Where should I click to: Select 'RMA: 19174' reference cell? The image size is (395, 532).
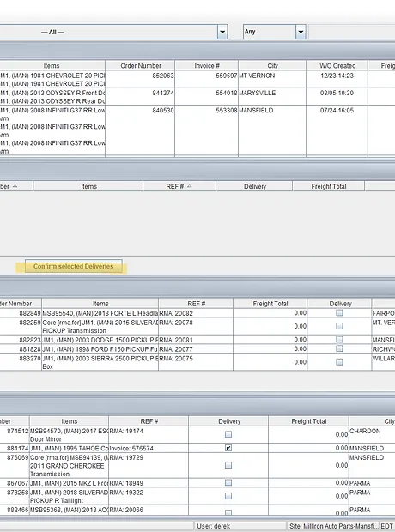(x=149, y=435)
